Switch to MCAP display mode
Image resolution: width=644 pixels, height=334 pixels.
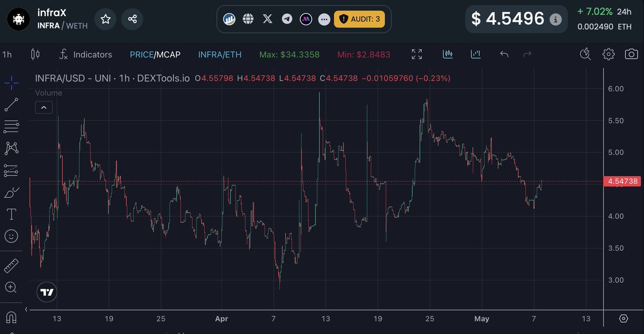click(169, 54)
